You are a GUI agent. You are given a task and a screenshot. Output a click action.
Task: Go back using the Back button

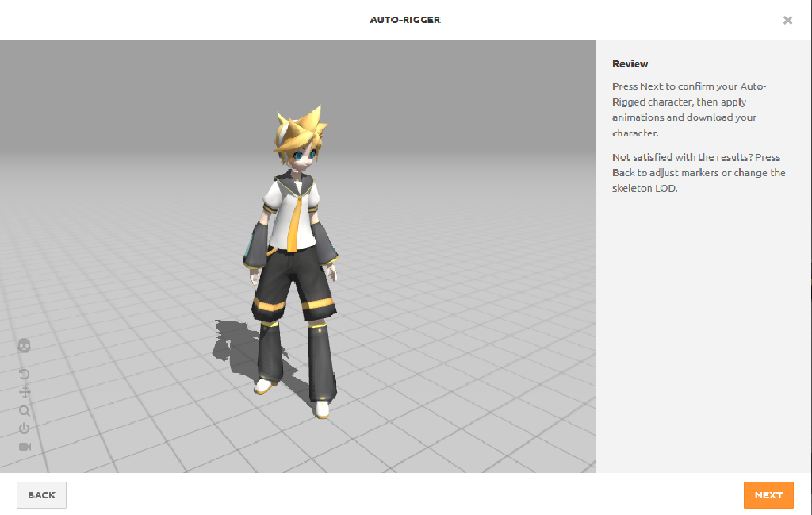(x=41, y=495)
